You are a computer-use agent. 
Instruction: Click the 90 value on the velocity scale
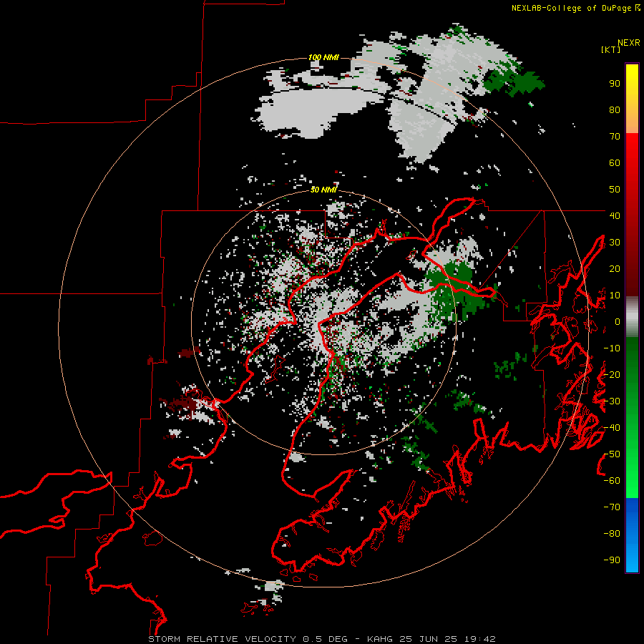(615, 84)
